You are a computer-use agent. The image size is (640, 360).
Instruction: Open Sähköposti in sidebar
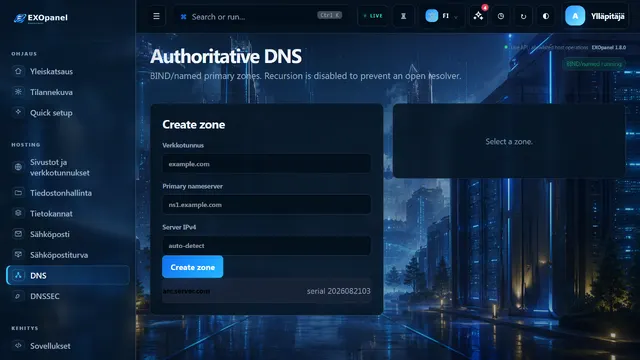click(x=68, y=234)
